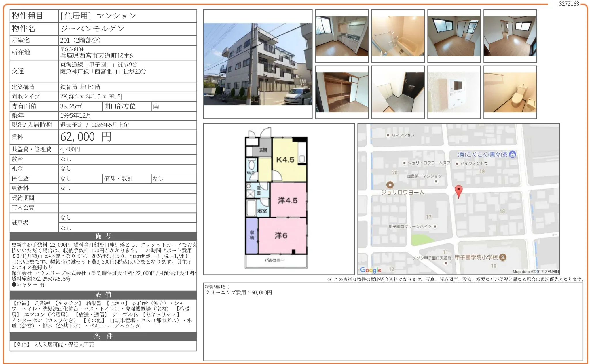Screen dimensions: 592x364
Task: Click the shopping bag icon for 黒々茶 shop
Action: click(513, 154)
